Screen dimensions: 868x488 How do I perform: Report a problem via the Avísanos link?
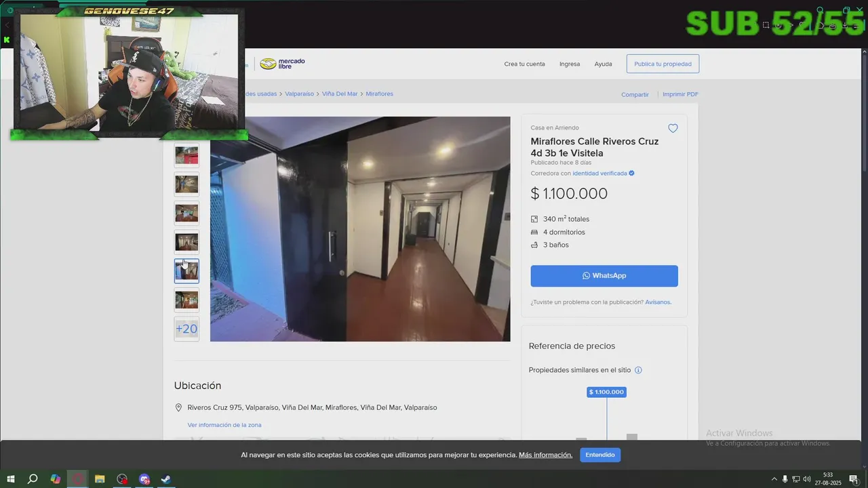pyautogui.click(x=658, y=302)
